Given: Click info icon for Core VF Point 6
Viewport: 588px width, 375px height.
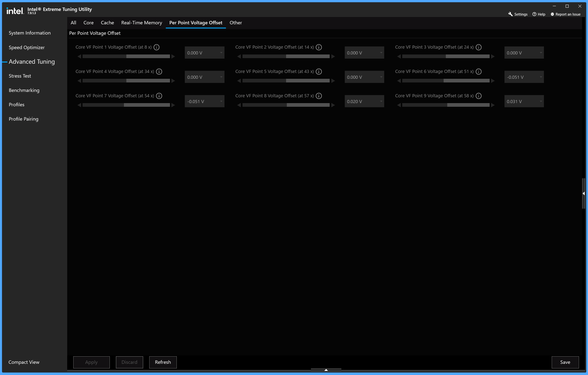Looking at the screenshot, I should pyautogui.click(x=479, y=71).
